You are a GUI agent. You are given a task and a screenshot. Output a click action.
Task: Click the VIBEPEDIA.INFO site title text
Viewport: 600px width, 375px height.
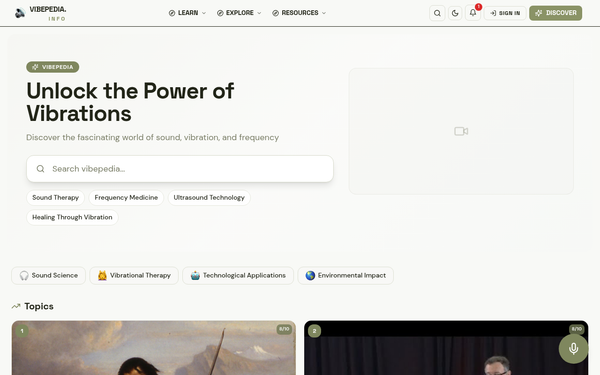pyautogui.click(x=48, y=13)
